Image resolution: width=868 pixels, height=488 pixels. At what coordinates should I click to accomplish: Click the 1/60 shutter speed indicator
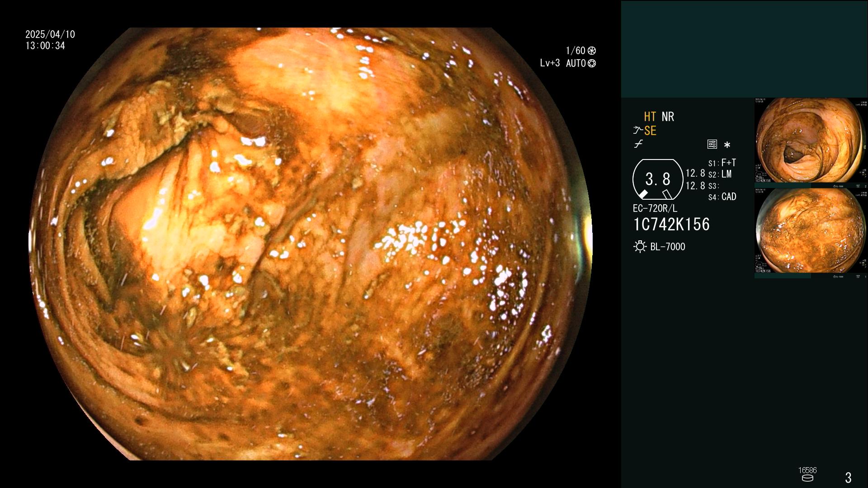[576, 51]
